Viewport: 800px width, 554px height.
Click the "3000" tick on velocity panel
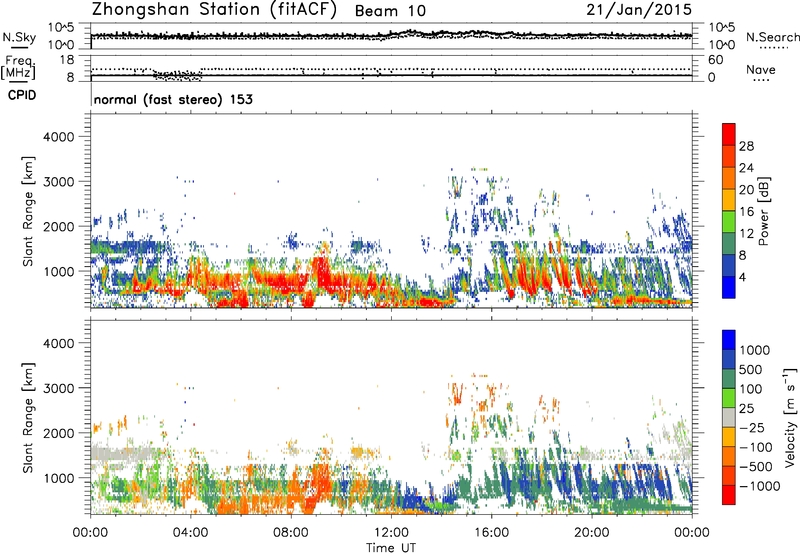pyautogui.click(x=58, y=388)
